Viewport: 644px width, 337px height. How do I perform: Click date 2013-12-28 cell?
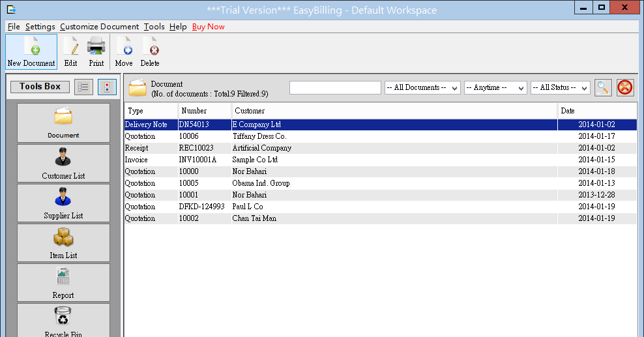coord(596,195)
